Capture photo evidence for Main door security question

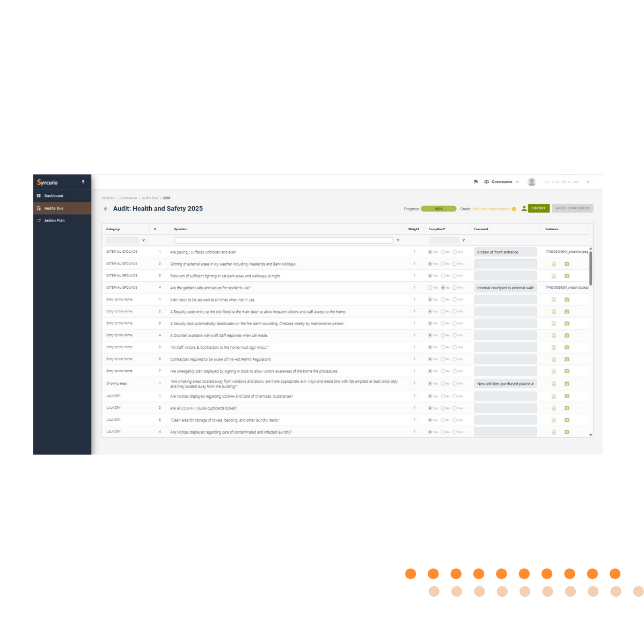pos(567,299)
